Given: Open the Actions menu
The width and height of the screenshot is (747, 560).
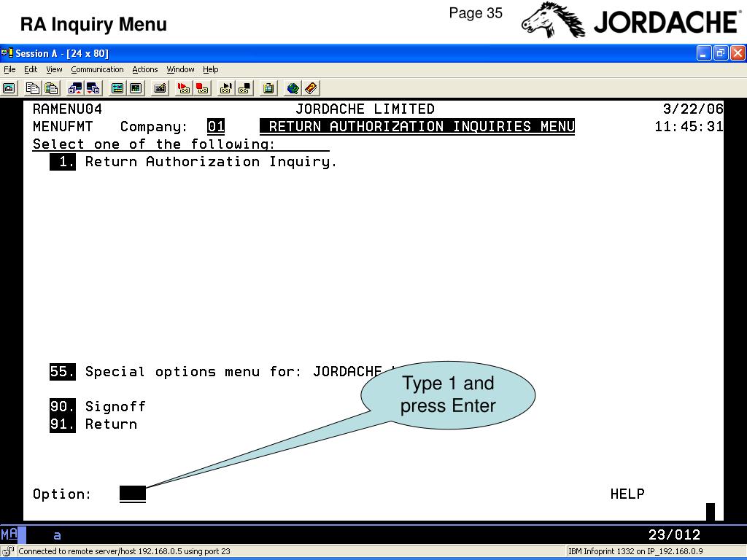Looking at the screenshot, I should [145, 69].
